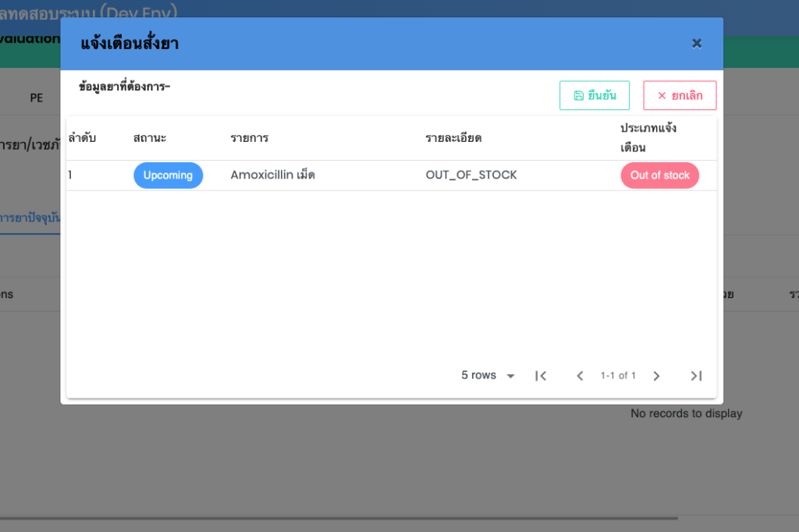Jump to the last page of results

click(696, 376)
